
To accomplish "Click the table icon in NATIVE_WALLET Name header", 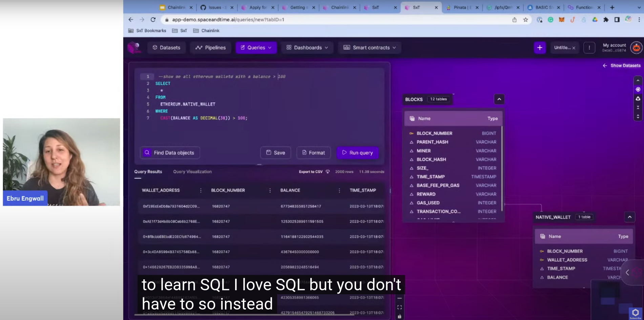I will [x=542, y=236].
